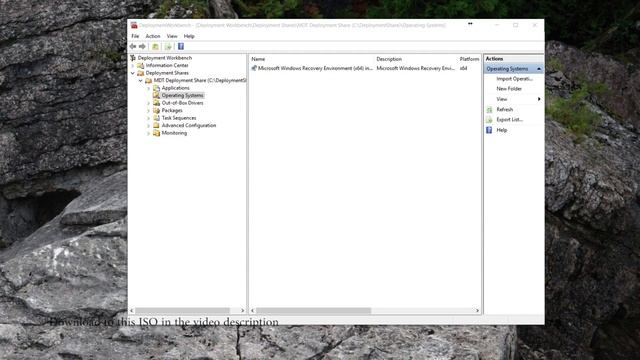
Task: Click the Packages folder icon
Action: coord(156,110)
